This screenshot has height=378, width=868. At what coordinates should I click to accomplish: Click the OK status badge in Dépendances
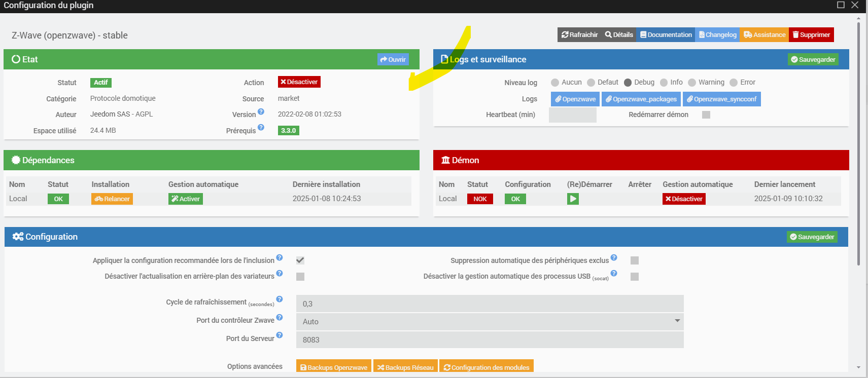click(58, 199)
